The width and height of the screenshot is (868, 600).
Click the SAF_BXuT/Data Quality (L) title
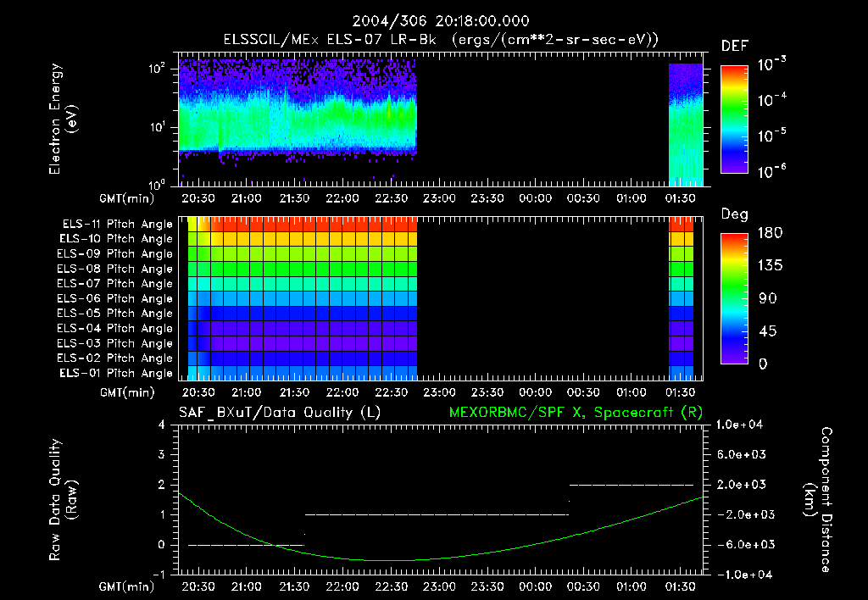(280, 413)
